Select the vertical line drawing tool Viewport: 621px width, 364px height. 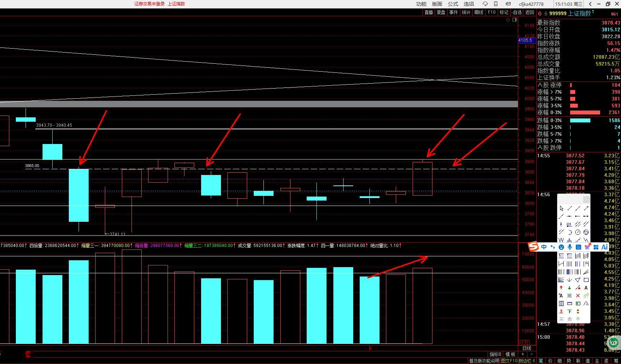pyautogui.click(x=561, y=224)
